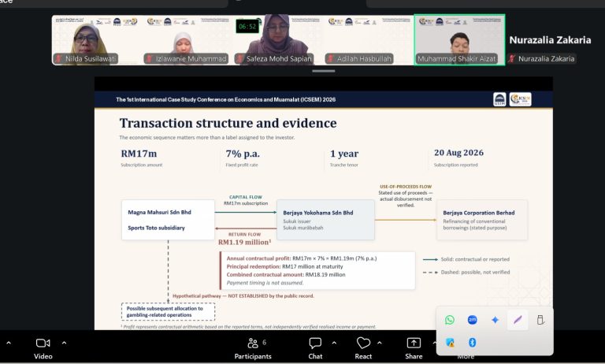The image size is (605, 364).
Task: Click 'Magna Mahsuri Sdn Bhd' box text
Action: [159, 212]
